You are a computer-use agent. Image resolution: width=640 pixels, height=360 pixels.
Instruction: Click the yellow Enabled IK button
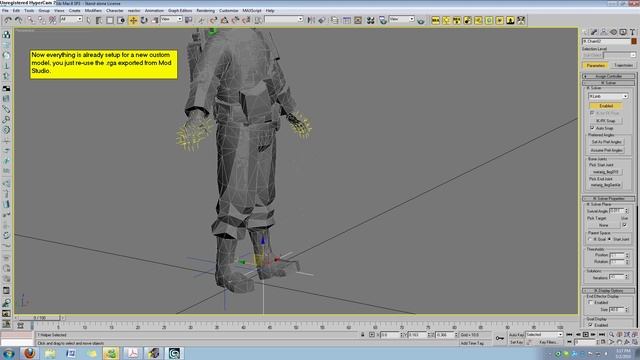606,106
